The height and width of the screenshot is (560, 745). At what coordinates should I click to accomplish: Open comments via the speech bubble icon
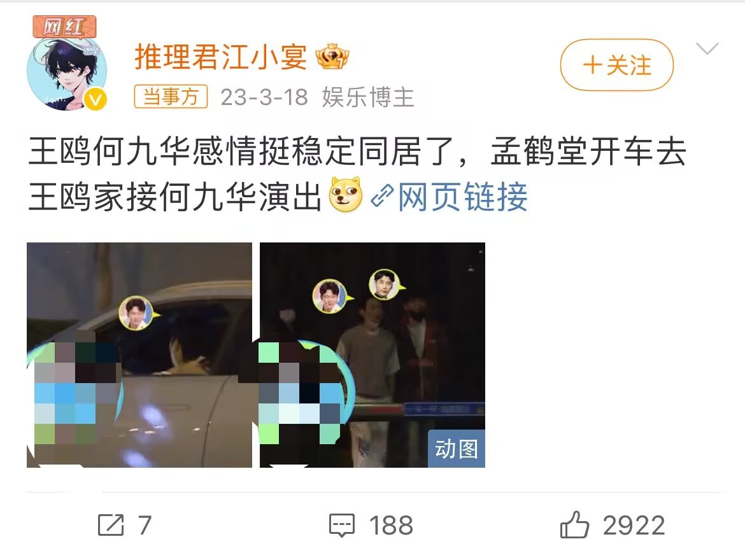coord(341,526)
